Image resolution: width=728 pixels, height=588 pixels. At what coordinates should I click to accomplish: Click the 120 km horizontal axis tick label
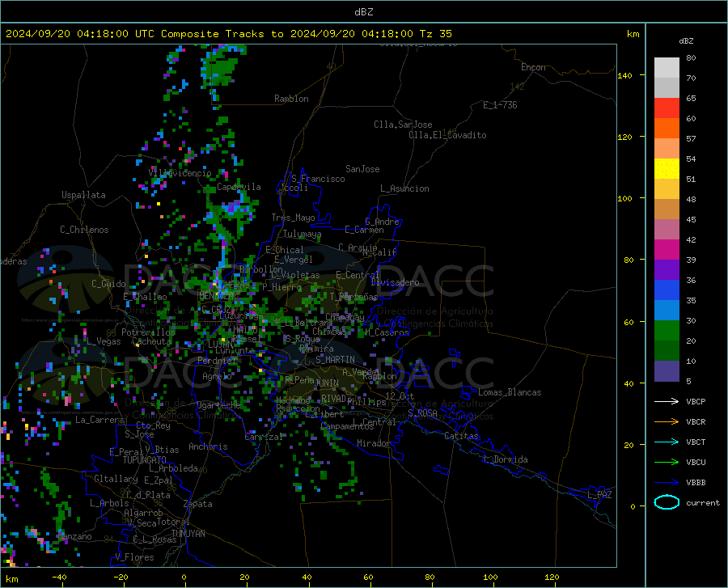(552, 577)
